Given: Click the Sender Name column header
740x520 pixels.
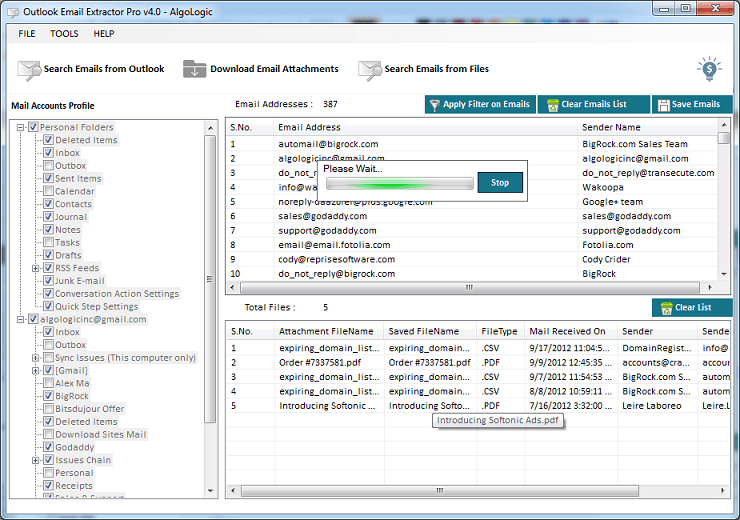Looking at the screenshot, I should tap(647, 127).
